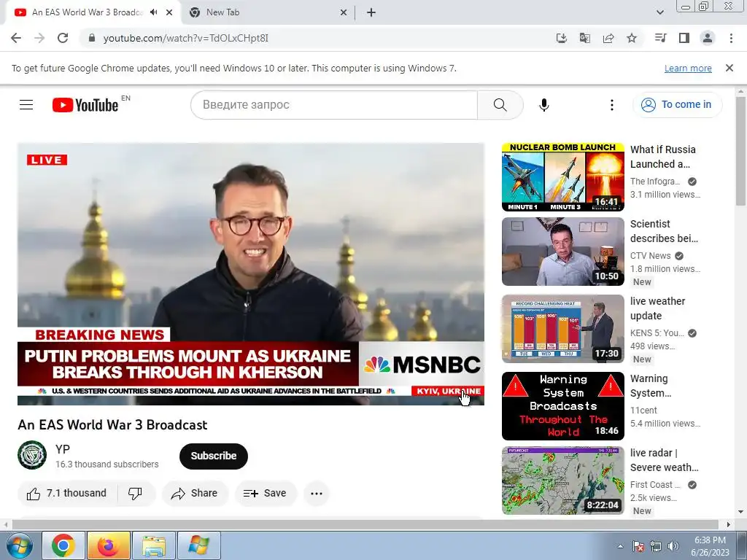Image resolution: width=747 pixels, height=560 pixels.
Task: Select the An EAS World War 3 Broadcast tab
Action: [x=88, y=12]
